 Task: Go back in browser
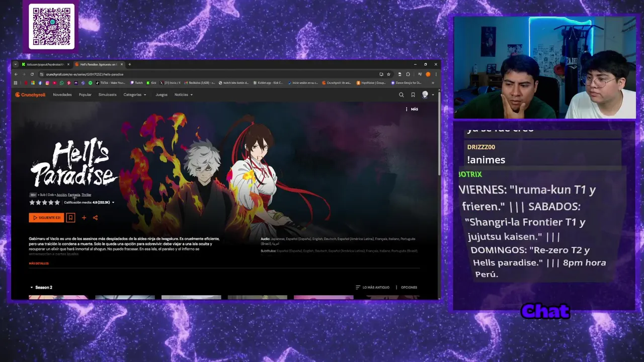[x=16, y=74]
